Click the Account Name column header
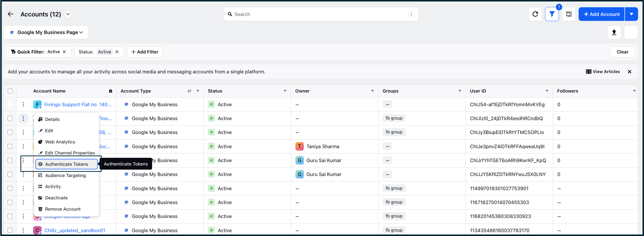Image resolution: width=644 pixels, height=236 pixels. 49,91
